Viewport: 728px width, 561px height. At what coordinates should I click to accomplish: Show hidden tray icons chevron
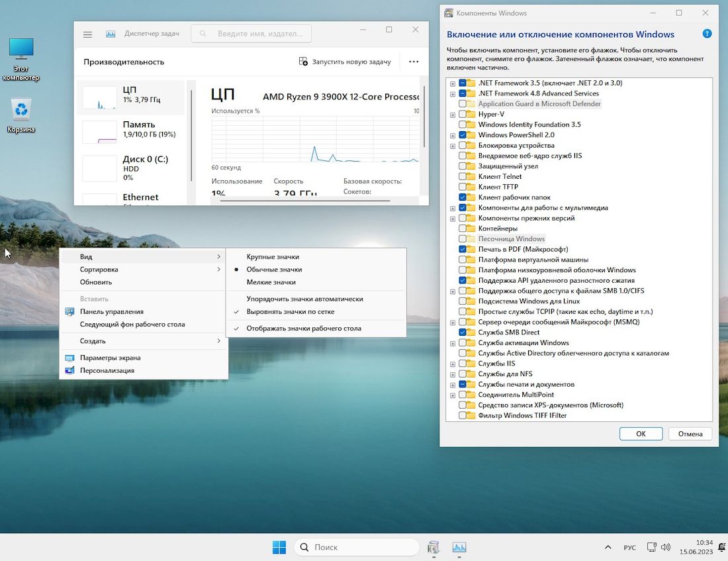[608, 547]
